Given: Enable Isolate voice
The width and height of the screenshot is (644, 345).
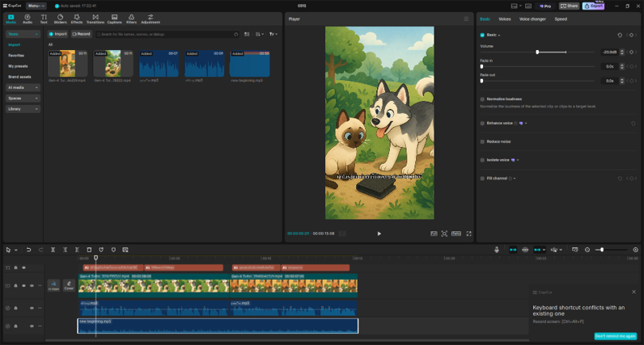Looking at the screenshot, I should point(482,160).
